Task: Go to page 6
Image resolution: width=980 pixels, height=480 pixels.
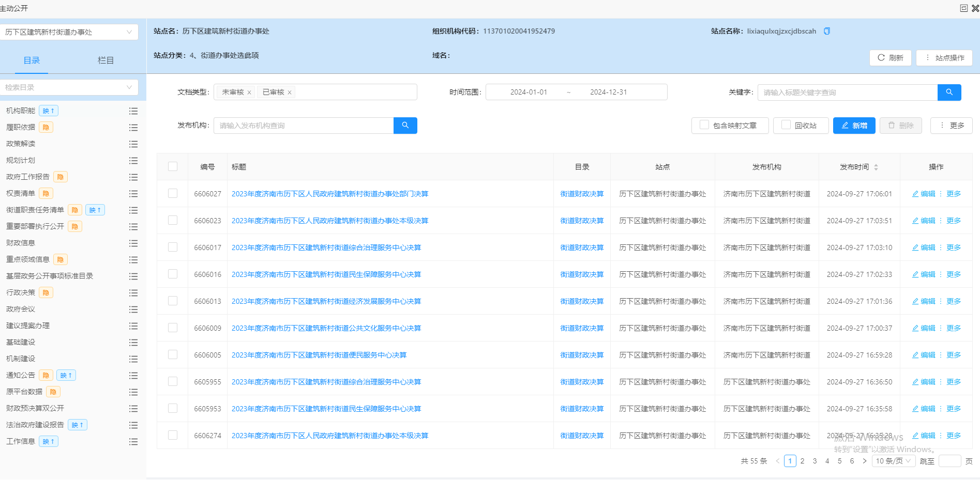Action: [x=852, y=461]
